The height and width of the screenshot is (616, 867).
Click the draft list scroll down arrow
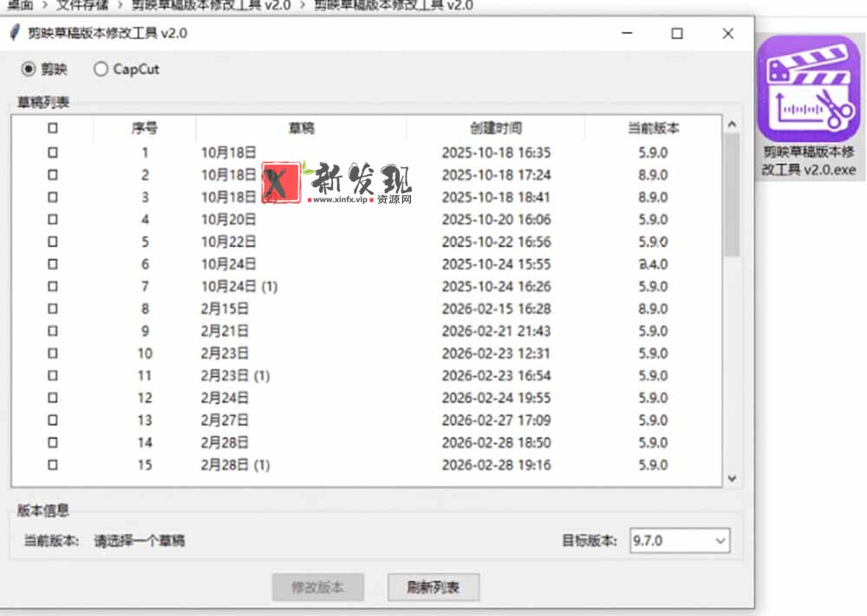[x=732, y=478]
